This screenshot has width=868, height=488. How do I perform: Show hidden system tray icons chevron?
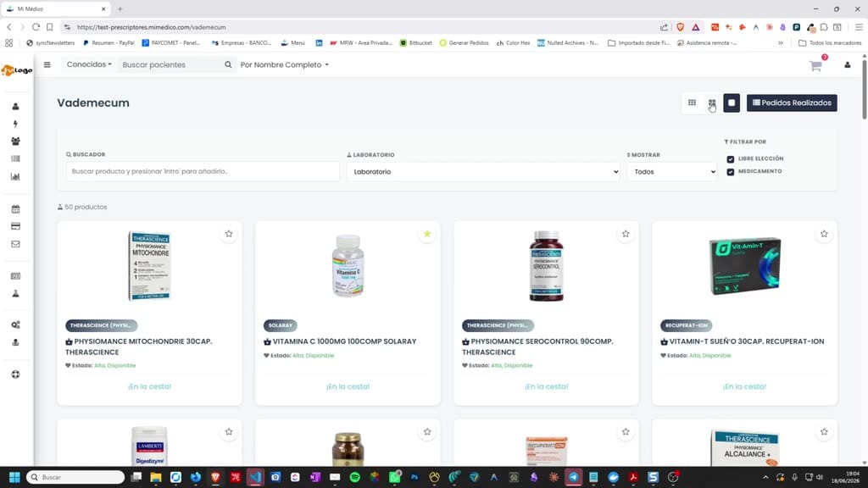[765, 477]
